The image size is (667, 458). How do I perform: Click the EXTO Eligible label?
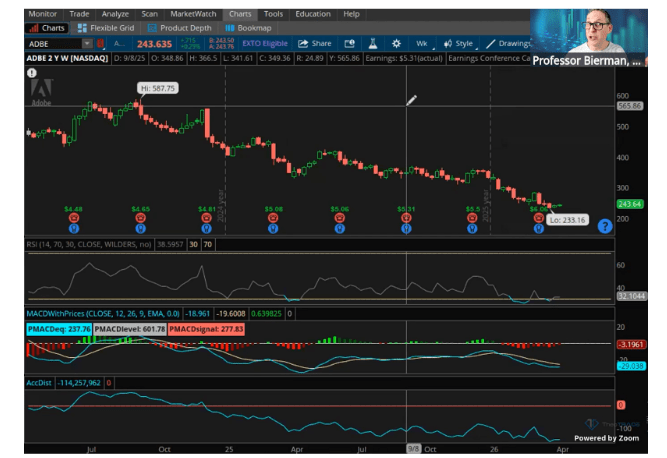pos(265,43)
